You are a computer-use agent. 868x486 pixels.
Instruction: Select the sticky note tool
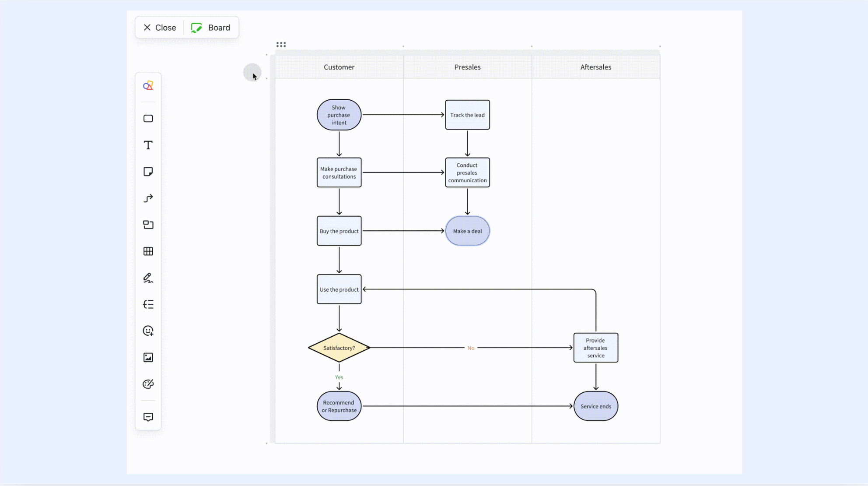(x=148, y=172)
